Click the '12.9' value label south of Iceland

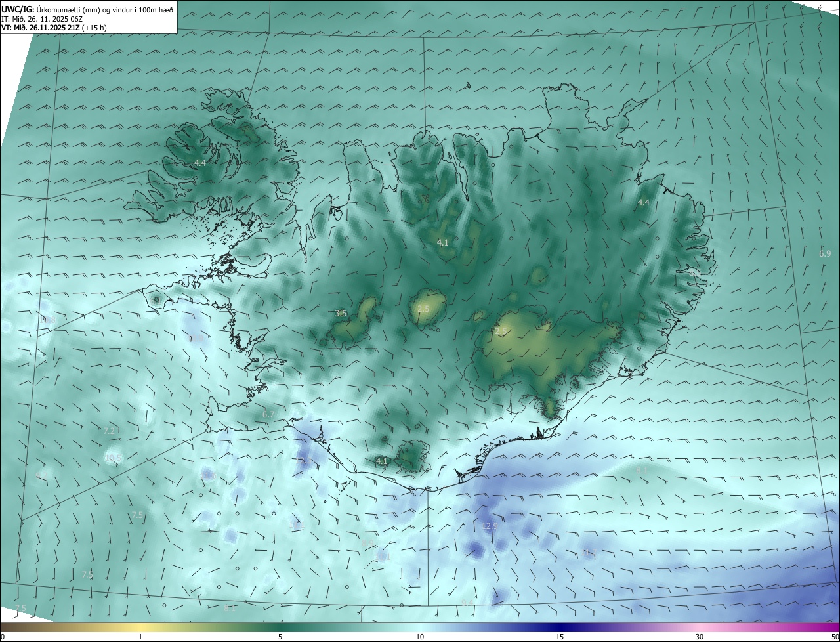pos(490,526)
